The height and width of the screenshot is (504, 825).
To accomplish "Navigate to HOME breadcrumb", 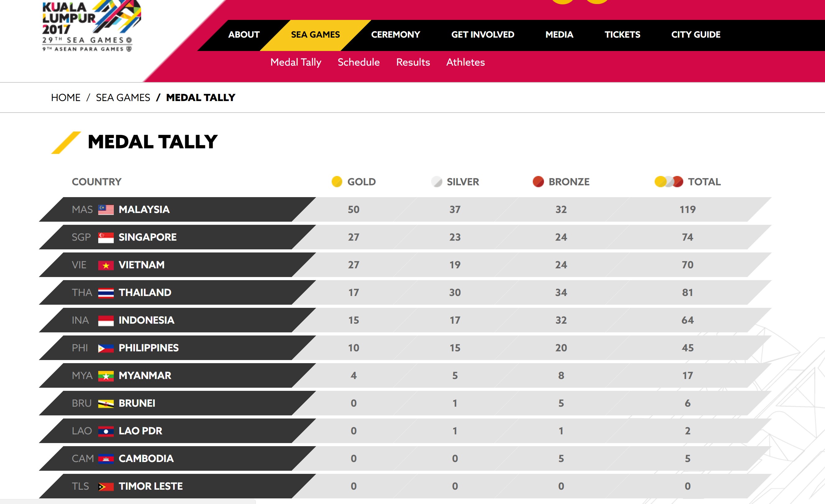I will (66, 97).
